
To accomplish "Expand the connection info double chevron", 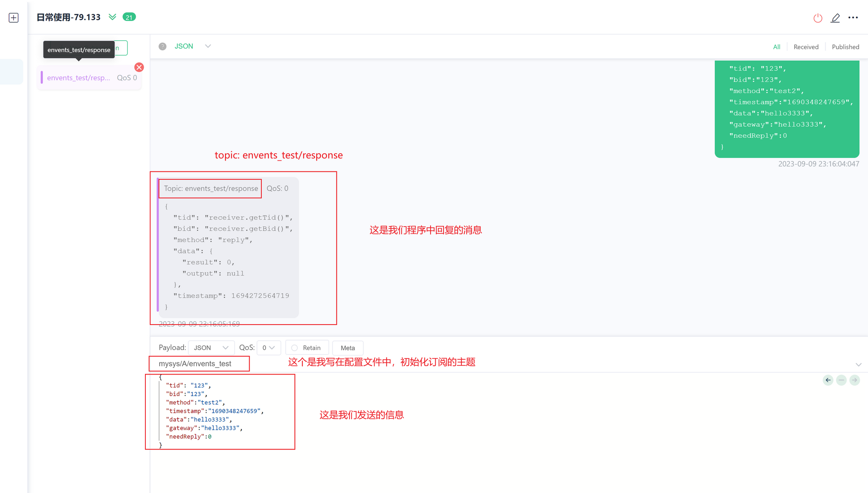I will 112,17.
